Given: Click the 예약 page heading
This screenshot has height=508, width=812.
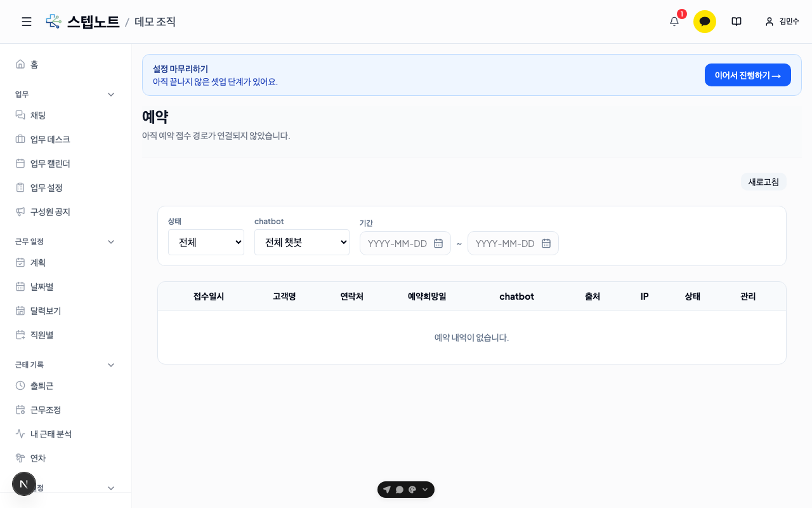Looking at the screenshot, I should tap(155, 117).
